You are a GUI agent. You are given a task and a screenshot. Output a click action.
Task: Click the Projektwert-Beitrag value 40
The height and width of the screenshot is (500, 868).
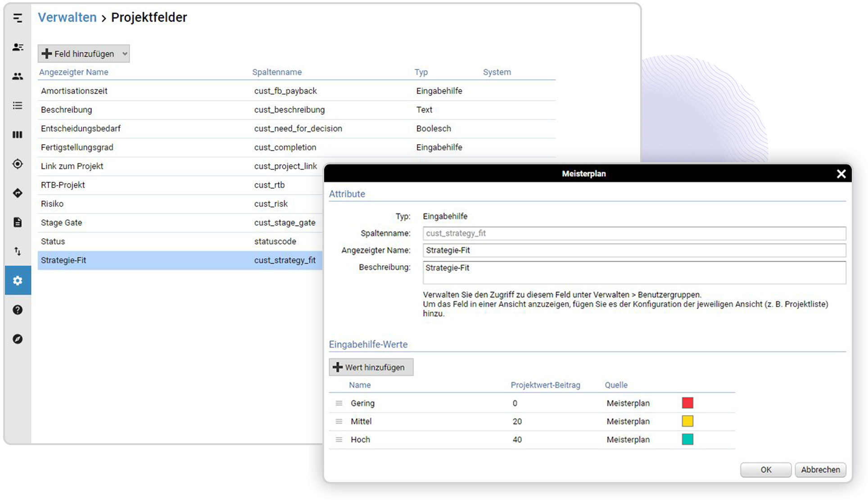(517, 439)
